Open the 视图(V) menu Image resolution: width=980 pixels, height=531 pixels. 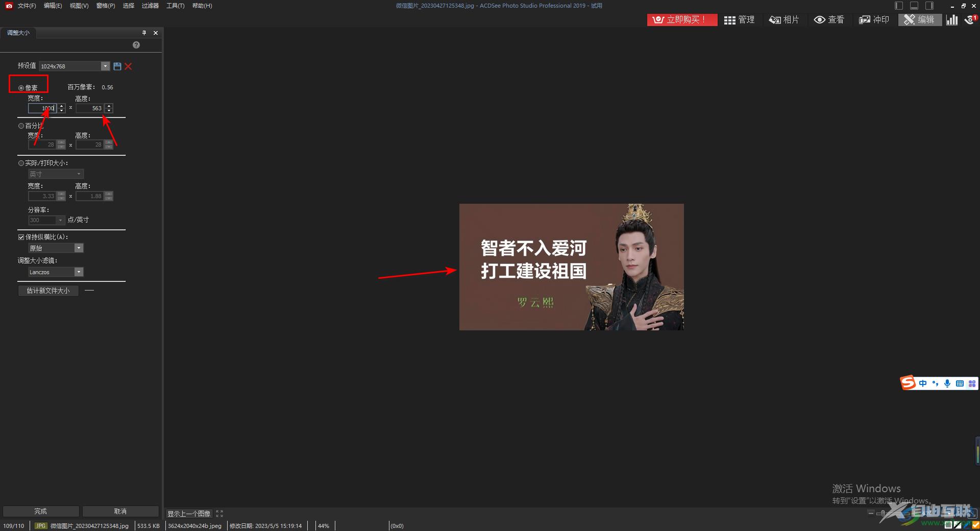[x=79, y=6]
